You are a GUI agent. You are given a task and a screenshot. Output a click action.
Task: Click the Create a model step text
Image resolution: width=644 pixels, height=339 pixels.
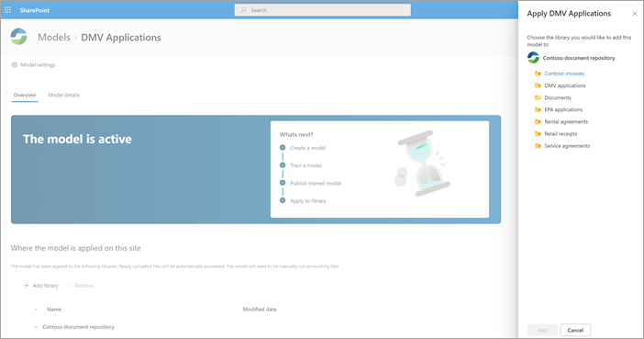click(307, 148)
